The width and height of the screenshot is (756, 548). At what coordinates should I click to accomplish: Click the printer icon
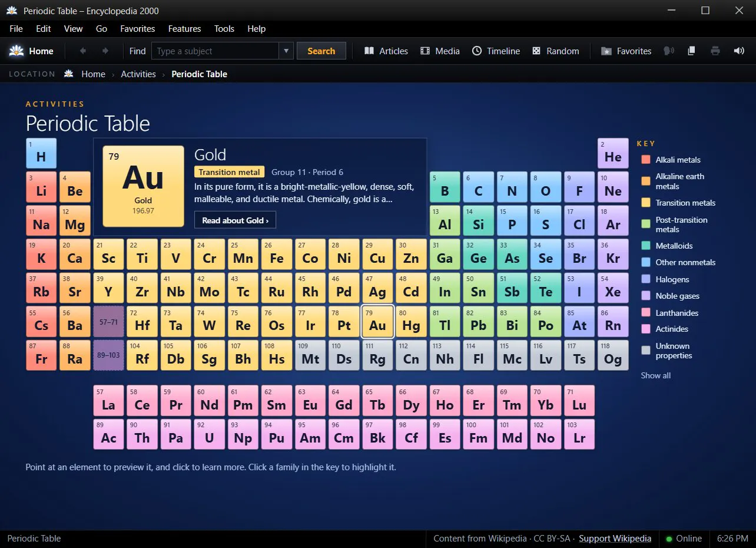tap(715, 51)
